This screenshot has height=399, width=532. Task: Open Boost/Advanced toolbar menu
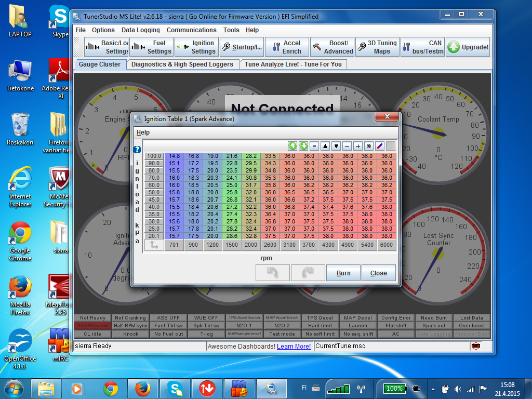pyautogui.click(x=332, y=47)
